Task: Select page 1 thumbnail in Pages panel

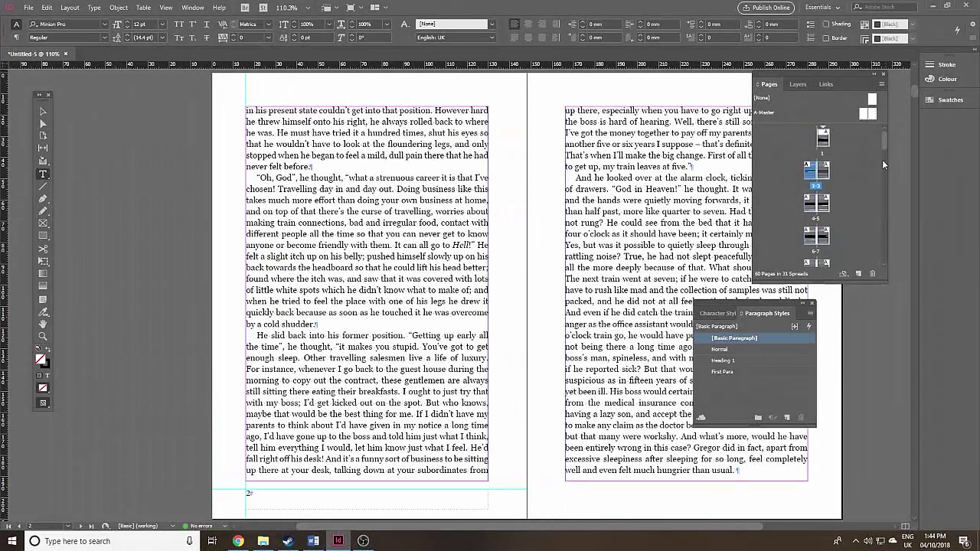Action: point(822,138)
